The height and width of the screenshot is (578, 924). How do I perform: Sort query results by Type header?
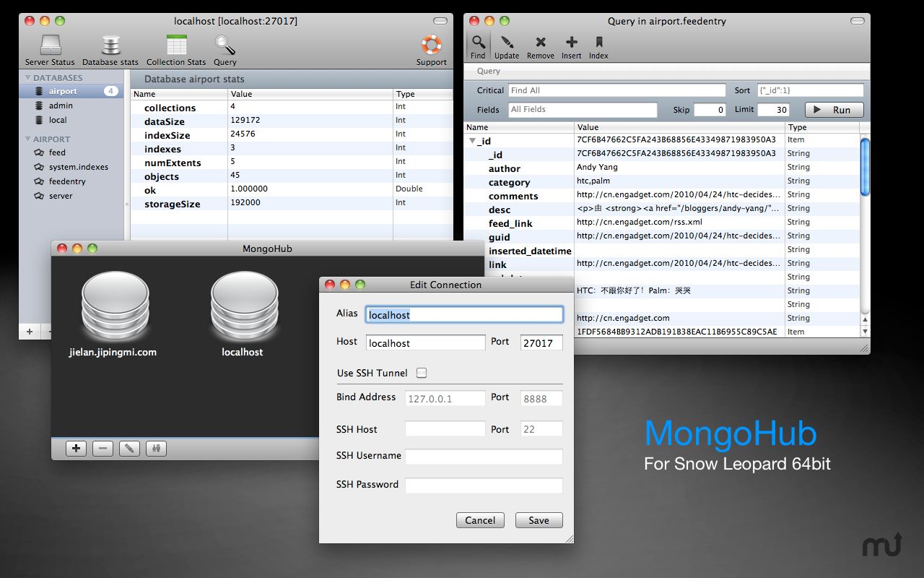(x=822, y=127)
